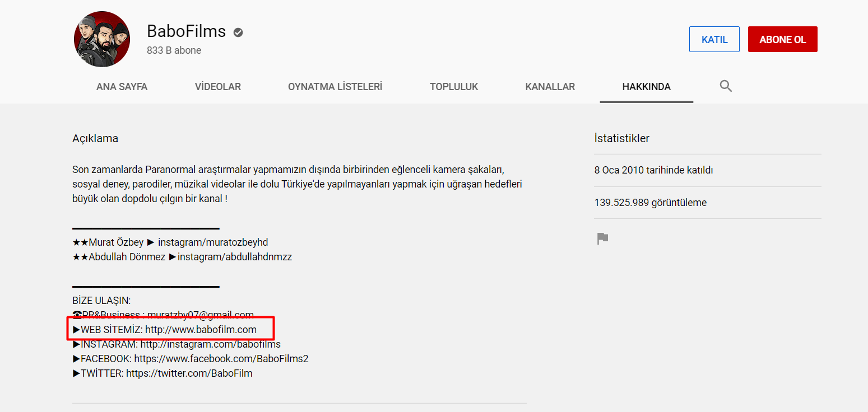The width and height of the screenshot is (868, 412).
Task: Go to the TOPLULUK tab
Action: pyautogui.click(x=454, y=87)
